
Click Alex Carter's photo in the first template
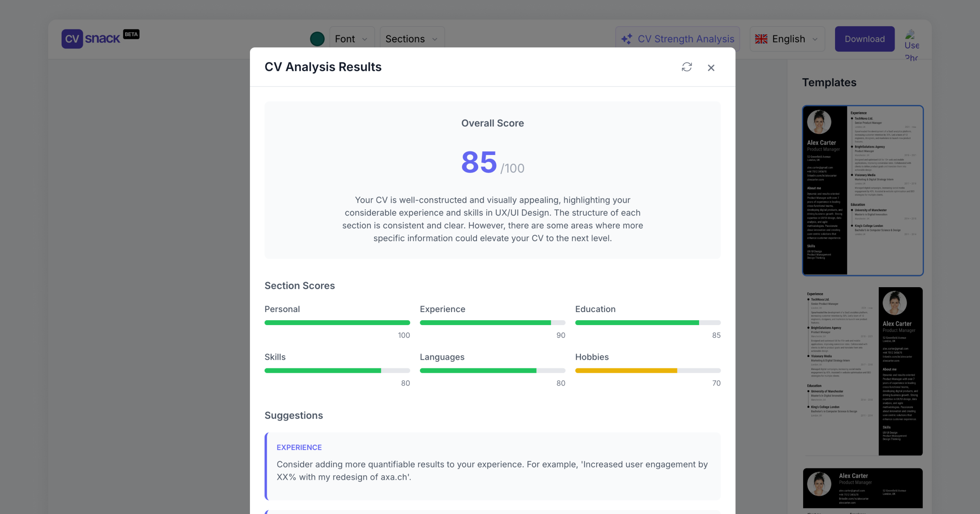pos(819,122)
